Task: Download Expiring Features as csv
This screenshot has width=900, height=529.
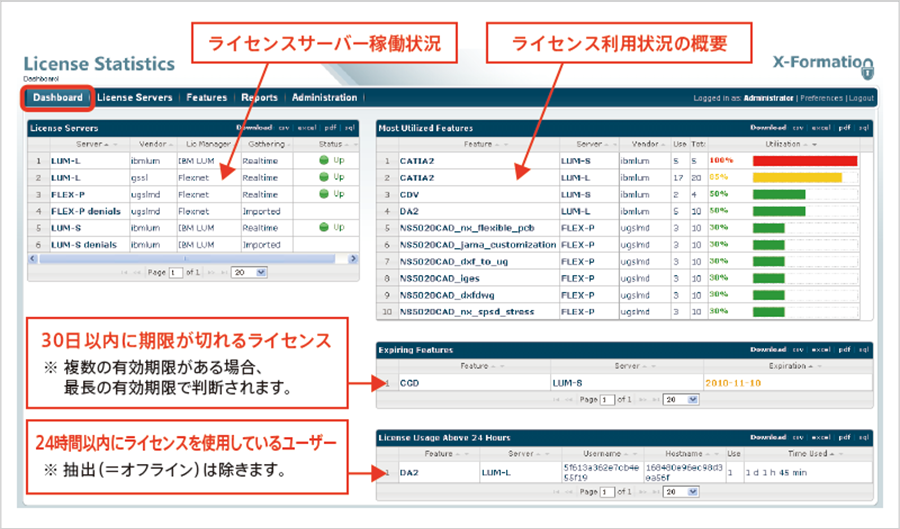Action: (798, 349)
